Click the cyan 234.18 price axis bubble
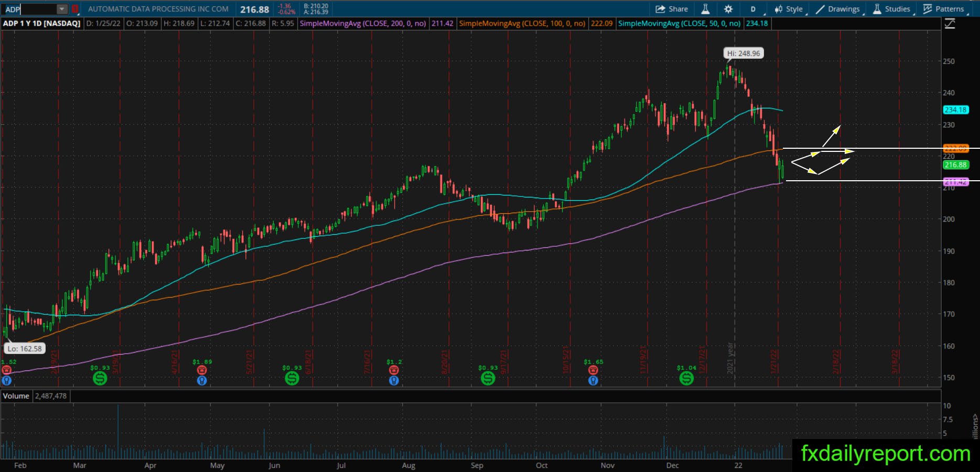This screenshot has height=472, width=980. coord(955,110)
